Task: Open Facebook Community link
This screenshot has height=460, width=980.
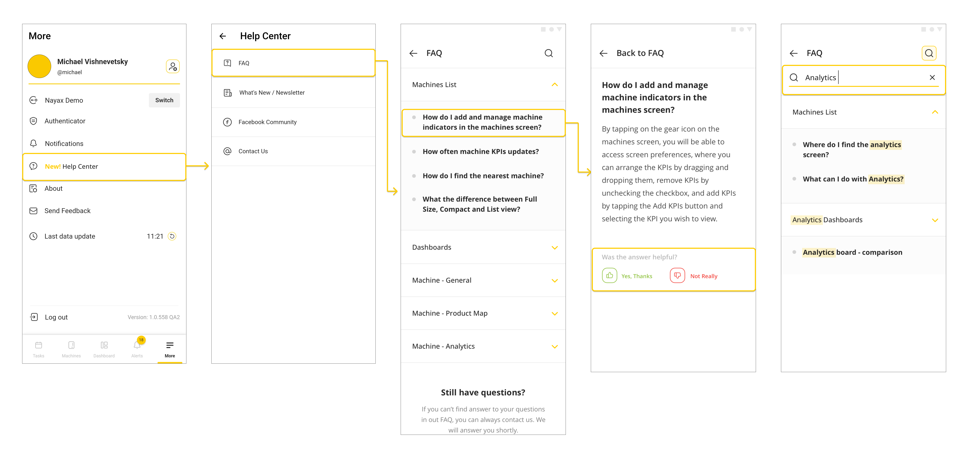Action: tap(293, 122)
